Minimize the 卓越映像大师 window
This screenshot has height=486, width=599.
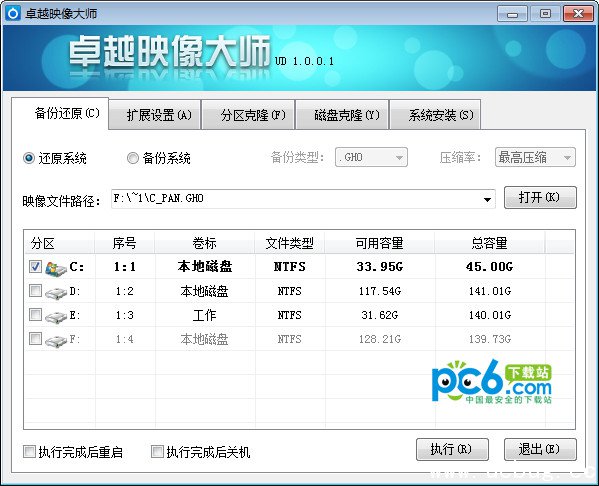click(512, 15)
